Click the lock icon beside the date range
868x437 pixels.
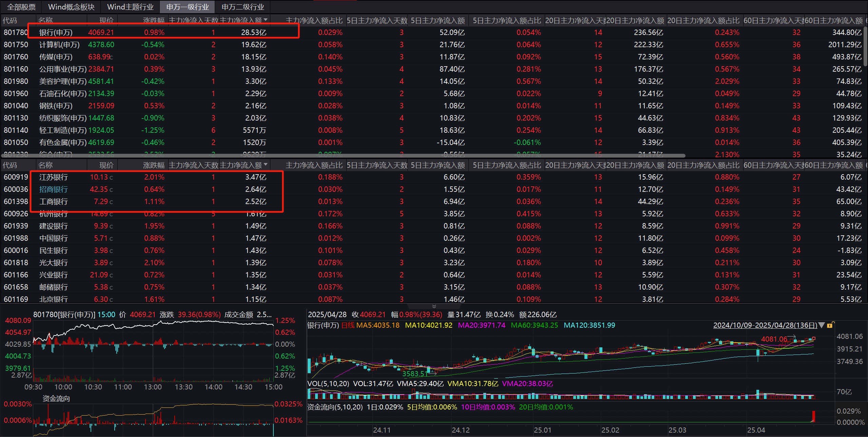tap(830, 325)
